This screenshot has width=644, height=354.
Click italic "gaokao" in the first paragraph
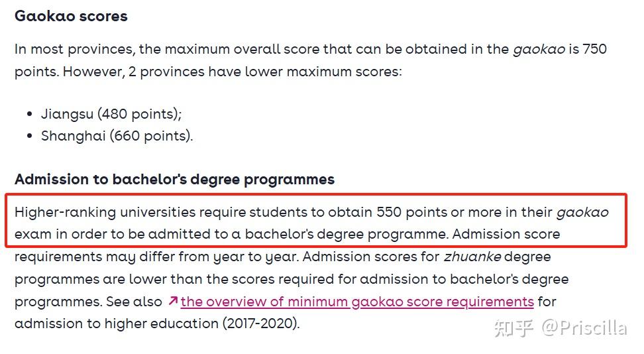(x=539, y=49)
